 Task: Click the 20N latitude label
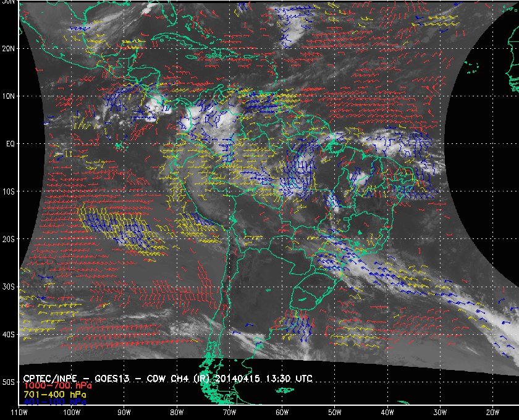click(x=8, y=49)
